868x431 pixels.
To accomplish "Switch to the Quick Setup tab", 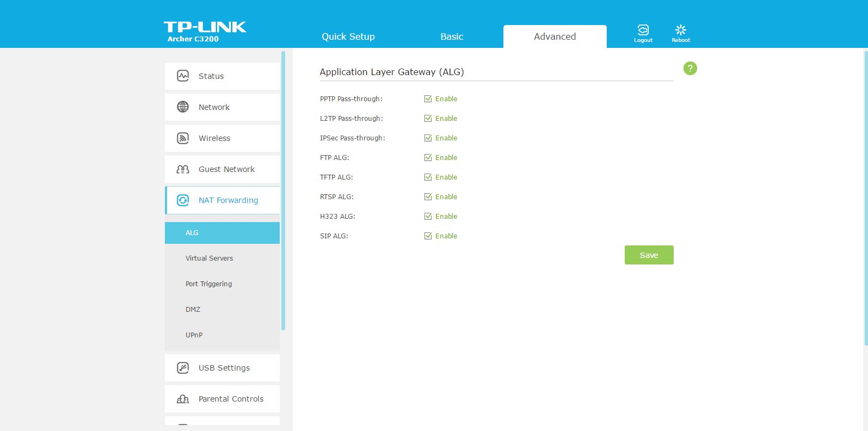I will pos(348,36).
